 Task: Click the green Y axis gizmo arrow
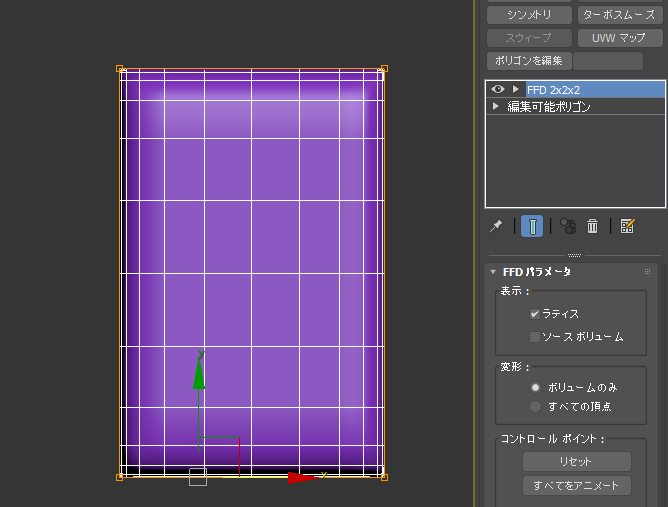point(199,373)
